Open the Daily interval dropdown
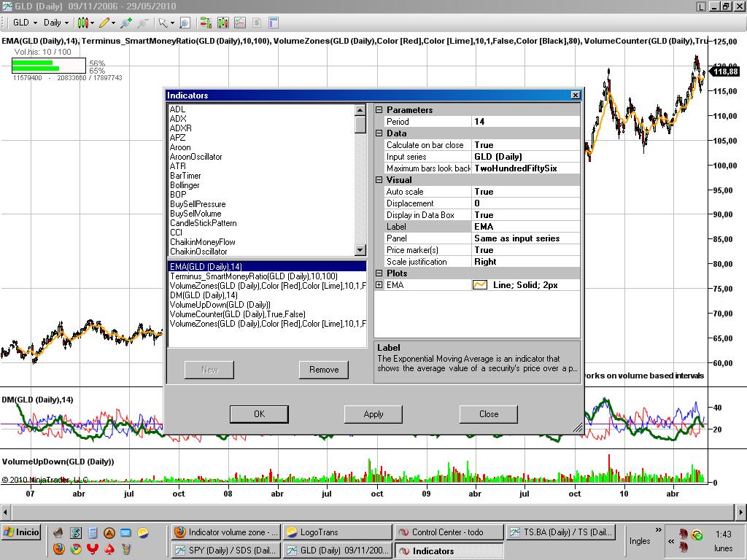747x560 pixels. coord(55,23)
